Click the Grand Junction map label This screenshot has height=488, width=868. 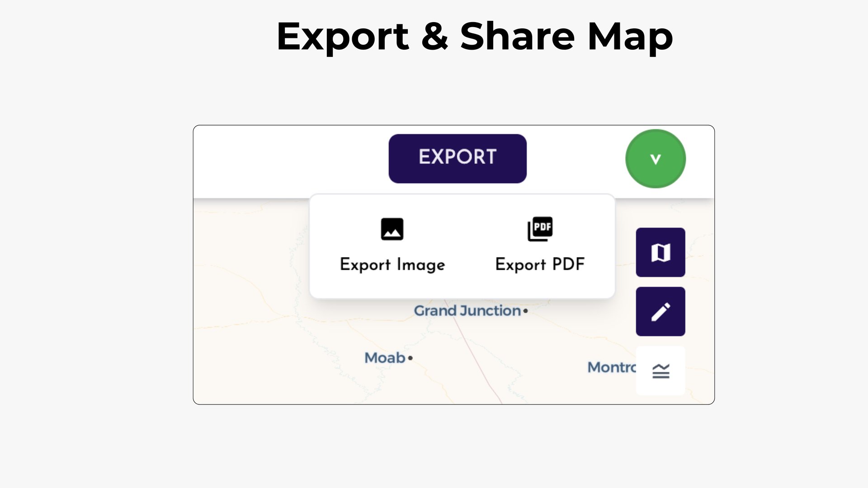[467, 311]
